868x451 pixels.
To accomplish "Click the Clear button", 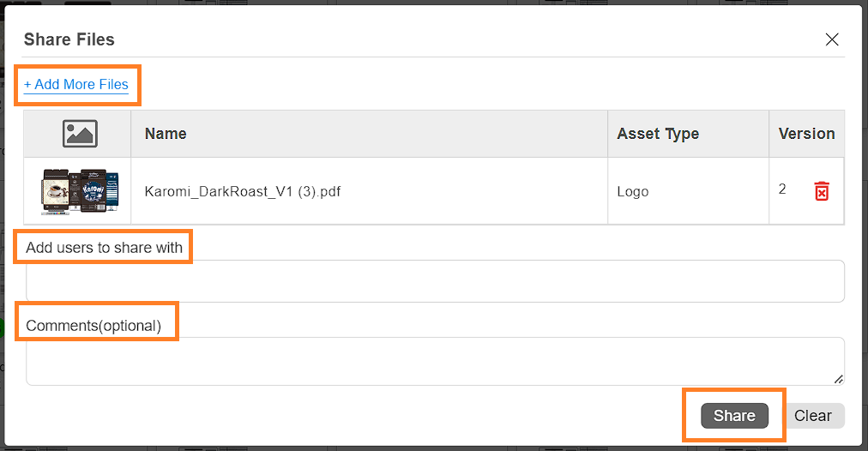I will coord(812,416).
